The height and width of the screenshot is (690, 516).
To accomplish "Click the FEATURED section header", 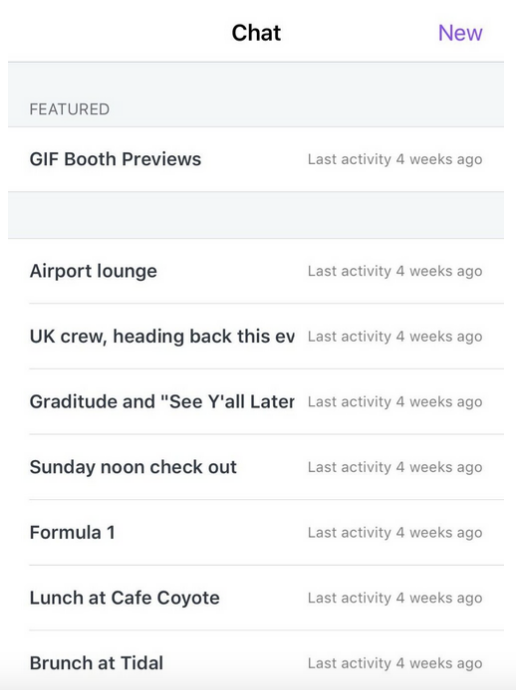I will point(70,109).
